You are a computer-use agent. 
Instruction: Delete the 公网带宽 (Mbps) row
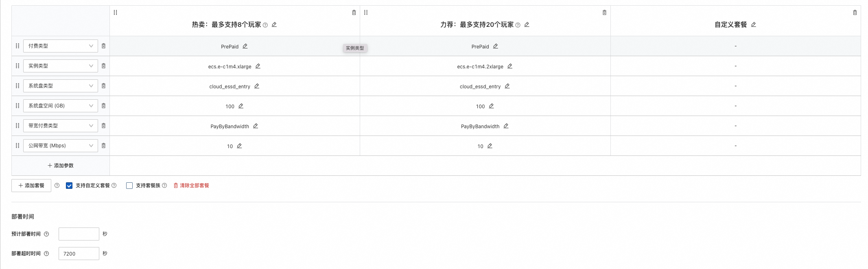click(104, 146)
